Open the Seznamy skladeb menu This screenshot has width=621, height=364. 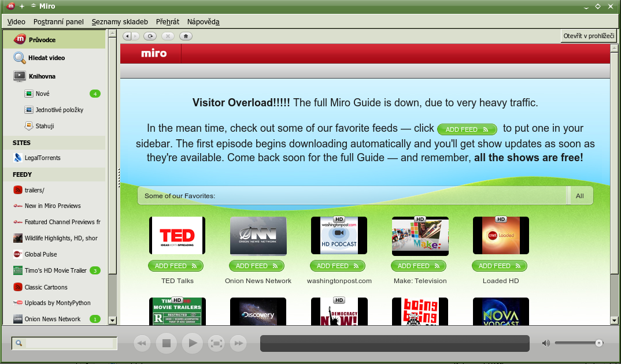[x=120, y=22]
